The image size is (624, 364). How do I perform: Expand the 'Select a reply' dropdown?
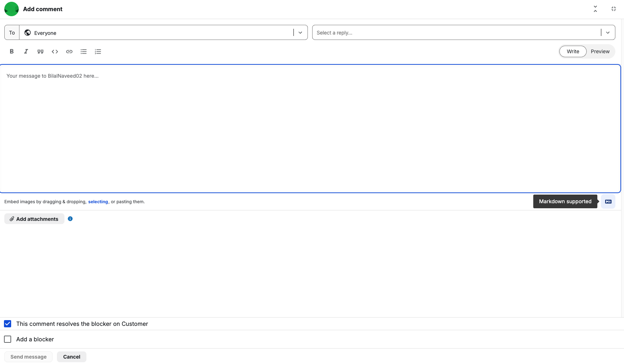click(x=607, y=33)
